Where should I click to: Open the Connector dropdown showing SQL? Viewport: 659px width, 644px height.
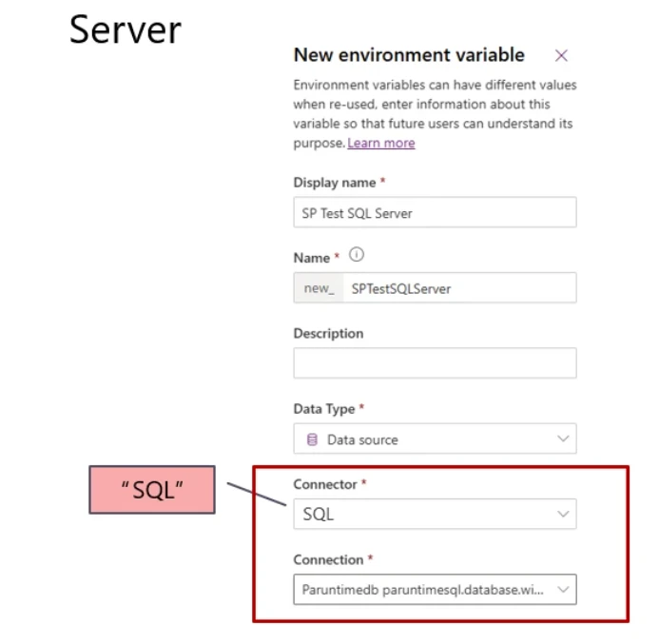(435, 515)
